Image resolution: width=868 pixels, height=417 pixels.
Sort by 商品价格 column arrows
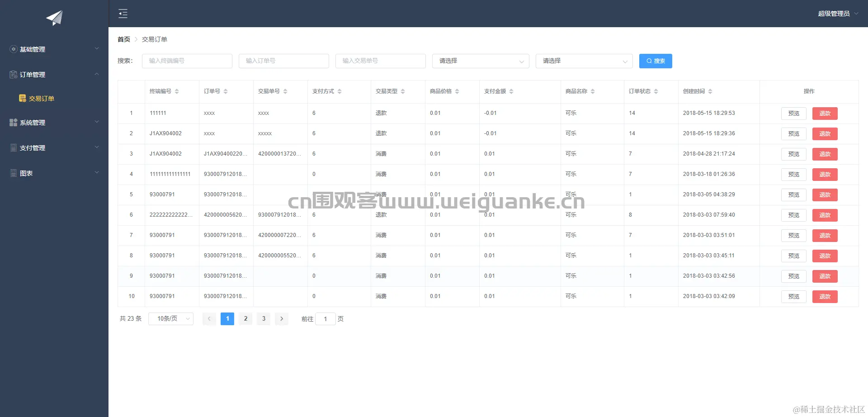coord(457,91)
